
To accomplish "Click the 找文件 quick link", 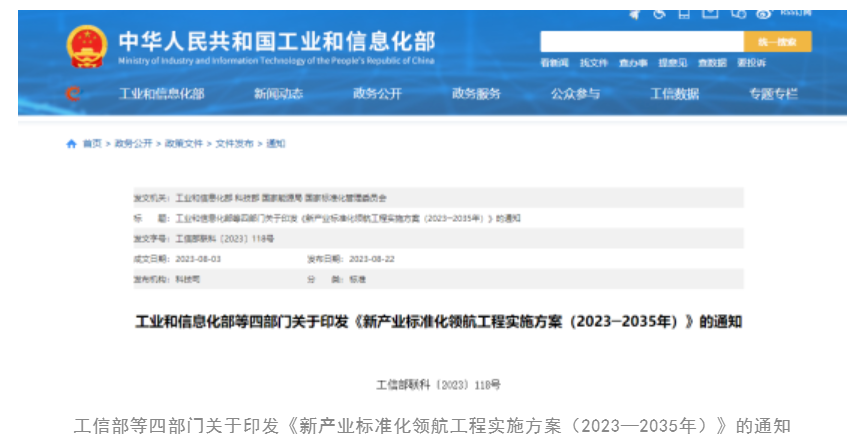I will [x=594, y=63].
